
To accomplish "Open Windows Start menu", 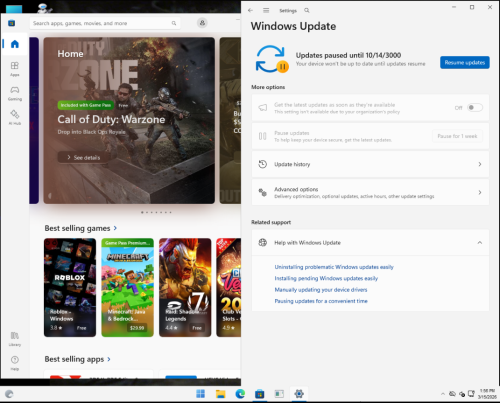I will (201, 394).
